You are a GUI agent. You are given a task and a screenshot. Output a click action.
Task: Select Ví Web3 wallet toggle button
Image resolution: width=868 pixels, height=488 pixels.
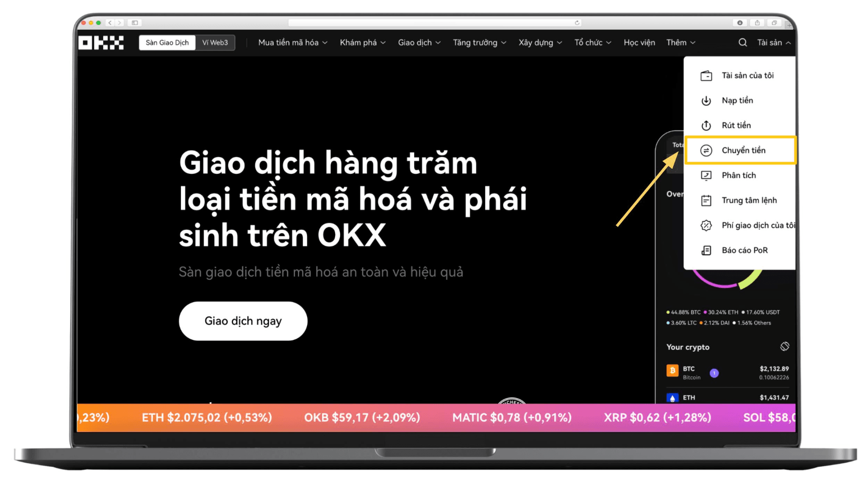(215, 42)
